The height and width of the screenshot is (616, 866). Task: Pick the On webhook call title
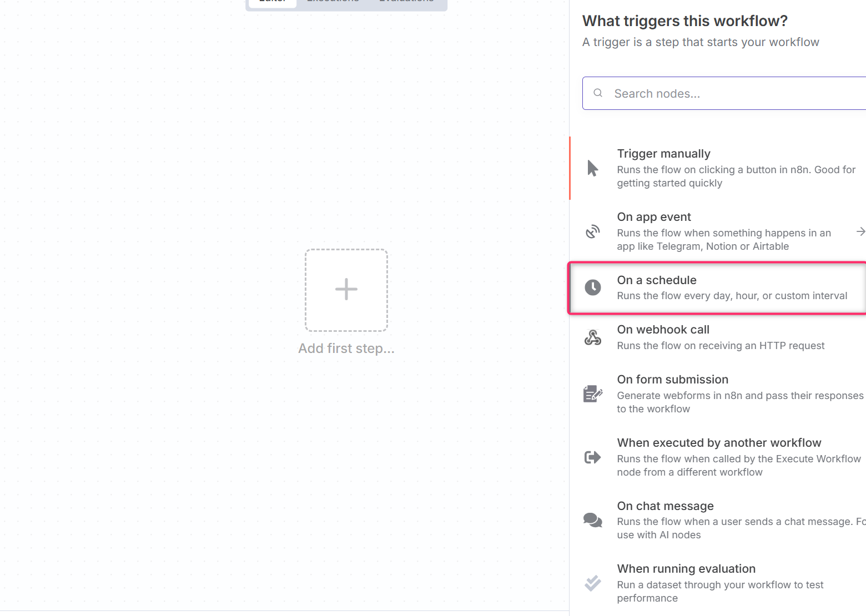click(x=663, y=330)
